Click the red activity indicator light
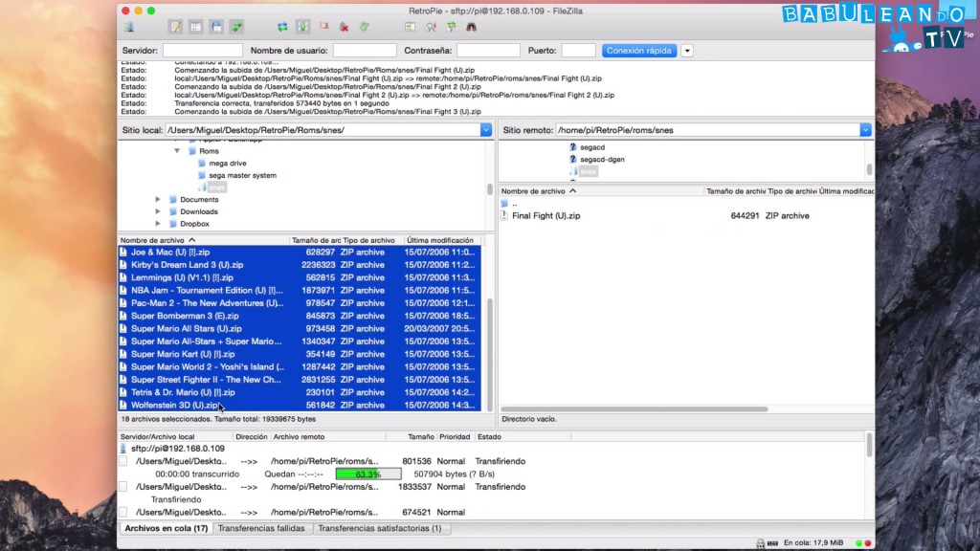This screenshot has height=551, width=980. tap(867, 543)
